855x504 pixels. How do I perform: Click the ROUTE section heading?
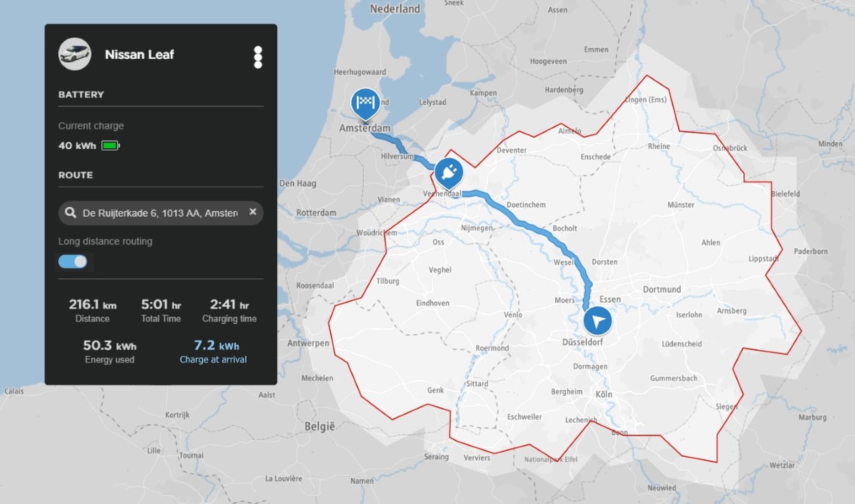[76, 175]
